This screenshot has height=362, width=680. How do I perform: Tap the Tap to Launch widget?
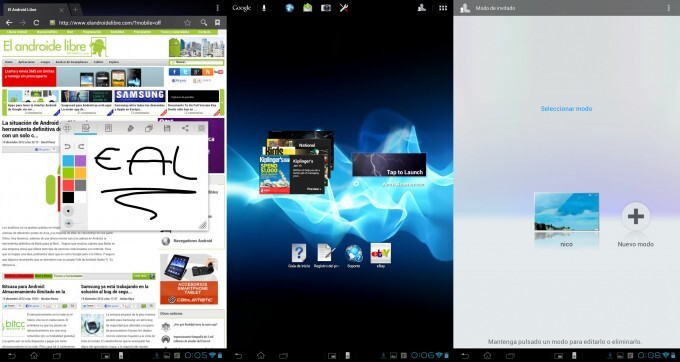[389, 164]
